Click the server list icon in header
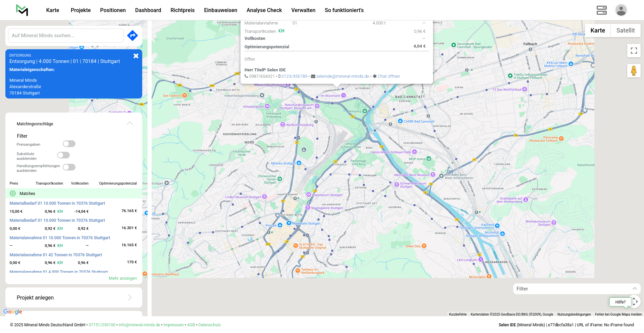Viewport: 644px width, 333px height. (x=601, y=10)
